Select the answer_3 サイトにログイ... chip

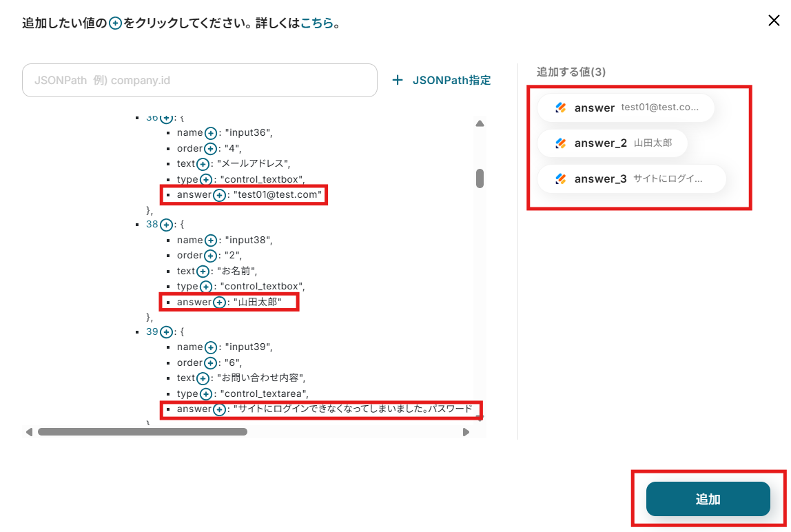(632, 178)
